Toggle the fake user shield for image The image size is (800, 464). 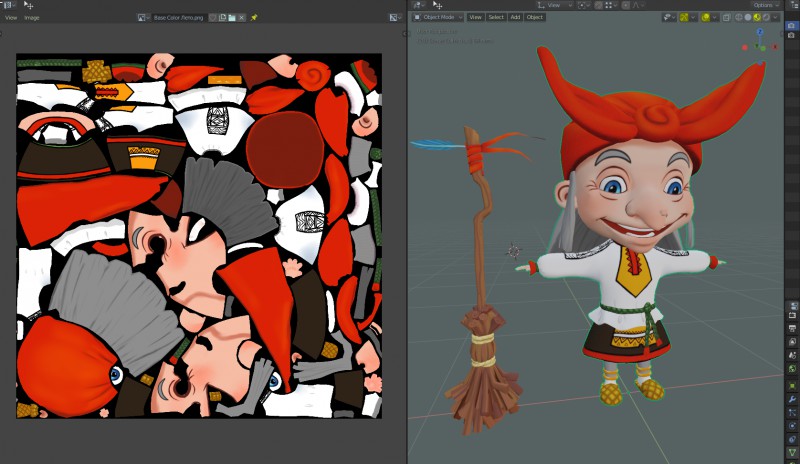[x=213, y=17]
